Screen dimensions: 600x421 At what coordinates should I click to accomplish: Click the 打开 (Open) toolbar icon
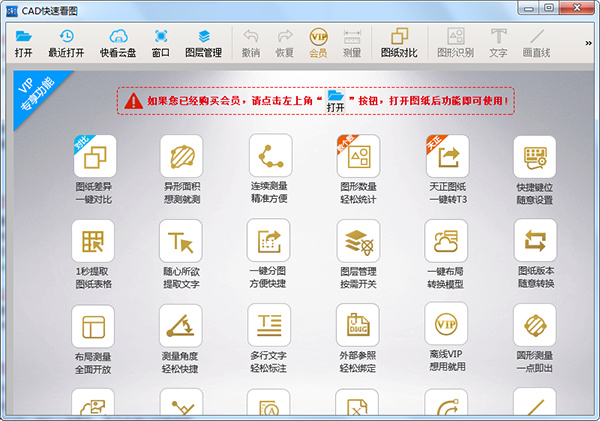click(x=23, y=44)
